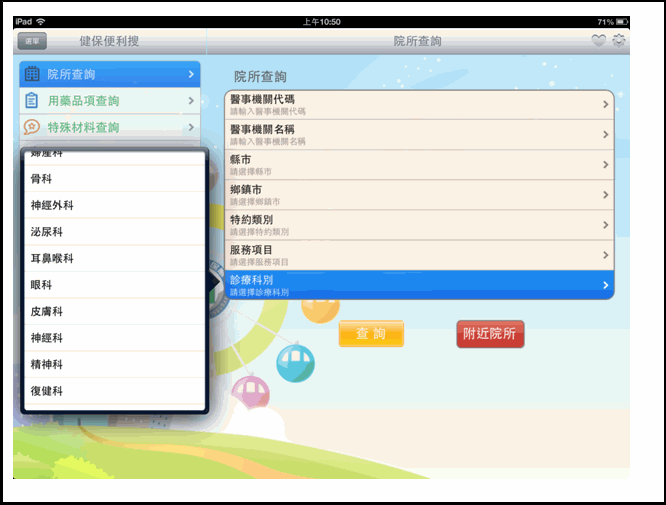
Task: Choose 耳鼻喉科 from the specialty list
Action: 115,258
